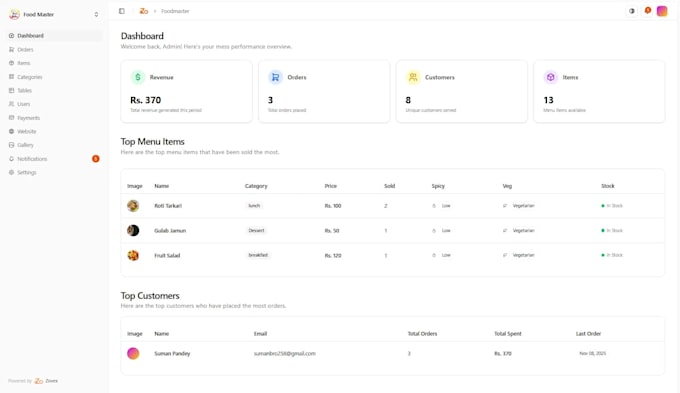Click the Items card count 13
680x393 pixels.
(549, 100)
